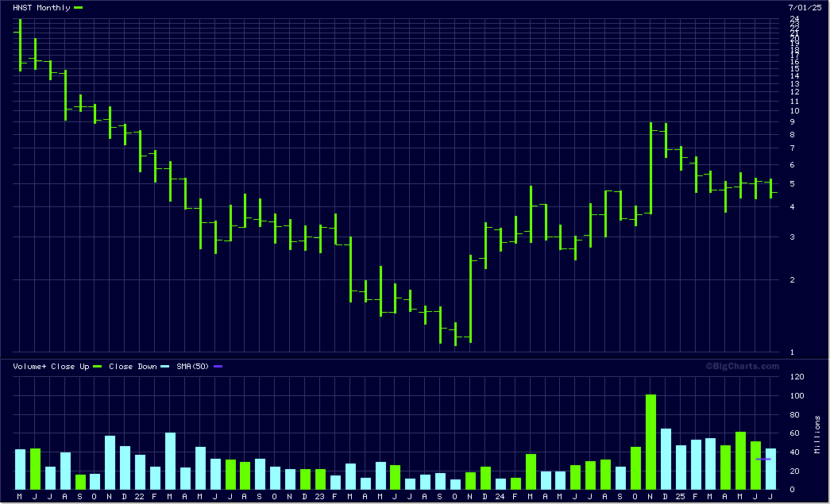Select the 22 year marker on time axis
The height and width of the screenshot is (504, 830).
click(x=140, y=496)
